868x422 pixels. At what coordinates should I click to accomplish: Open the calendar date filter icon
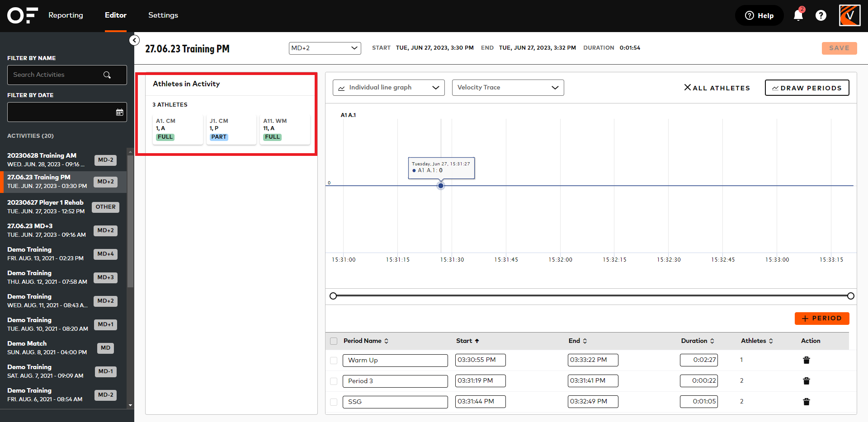coord(119,112)
